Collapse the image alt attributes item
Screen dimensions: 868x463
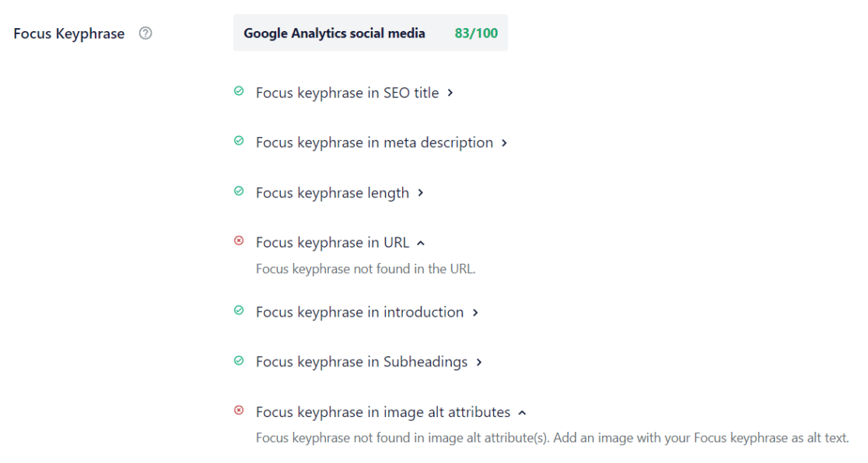(x=522, y=412)
